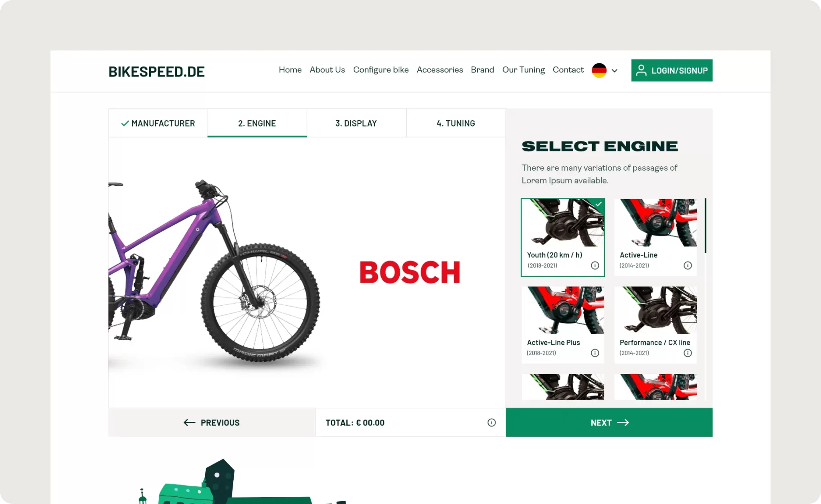This screenshot has height=504, width=821.
Task: Click the user icon in the Login/Signup button
Action: 641,70
